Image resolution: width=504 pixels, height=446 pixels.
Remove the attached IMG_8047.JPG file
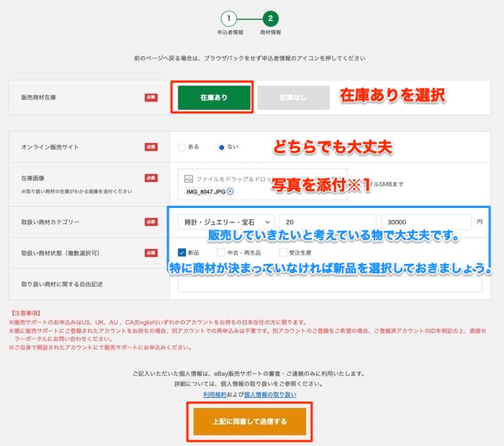(230, 191)
